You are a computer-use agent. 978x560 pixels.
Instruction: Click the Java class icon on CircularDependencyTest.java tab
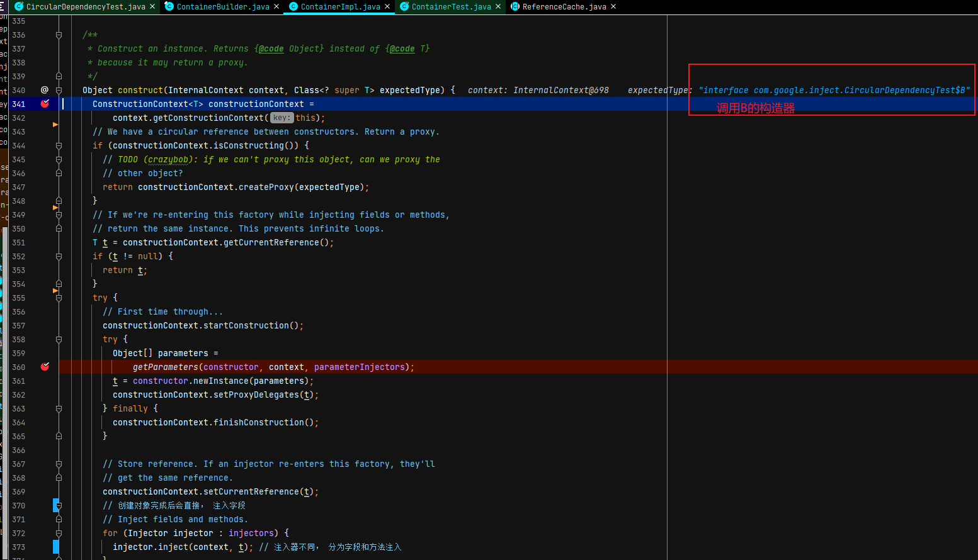click(19, 6)
